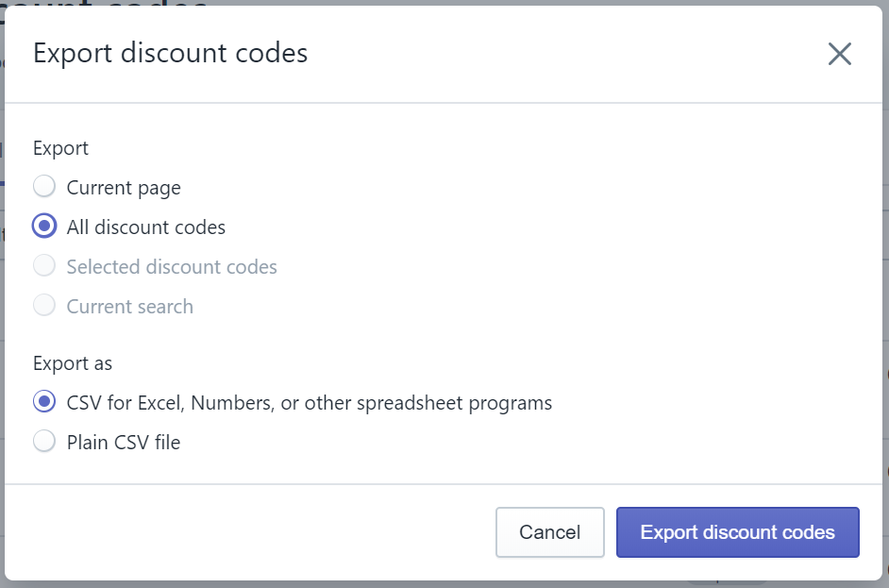Click the "All discount codes" option label
This screenshot has width=889, height=588.
145,227
